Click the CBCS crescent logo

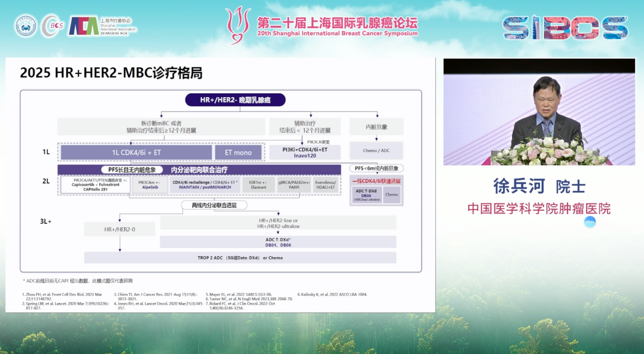click(x=52, y=25)
